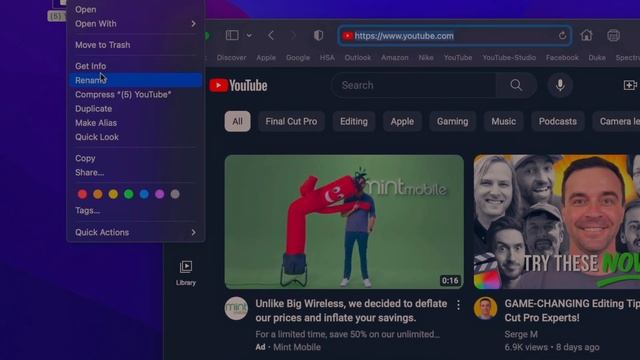
Task: Open the Amazon bookmark
Action: (x=394, y=58)
